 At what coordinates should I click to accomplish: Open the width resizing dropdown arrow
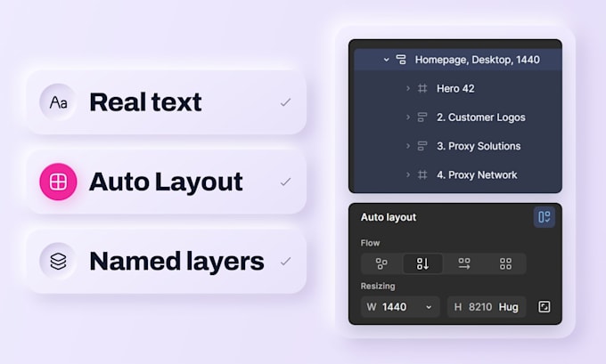click(429, 307)
